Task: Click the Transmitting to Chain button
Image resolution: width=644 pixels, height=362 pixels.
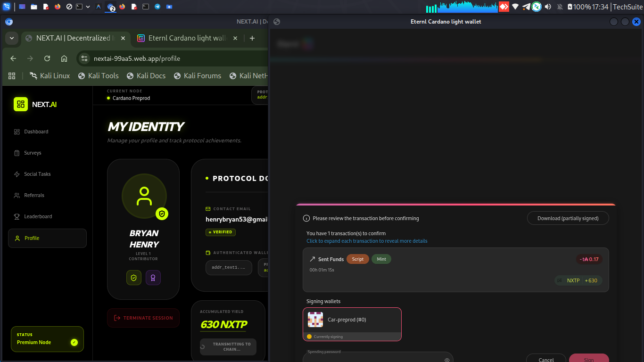Action: tap(228, 346)
